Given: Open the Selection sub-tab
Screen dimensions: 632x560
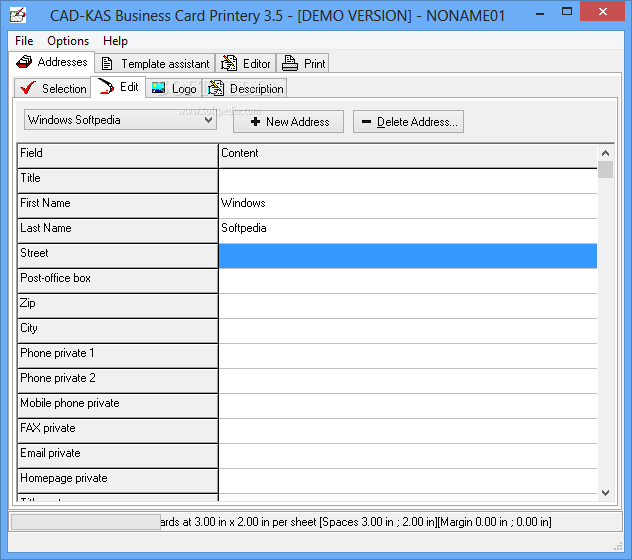Looking at the screenshot, I should [52, 88].
